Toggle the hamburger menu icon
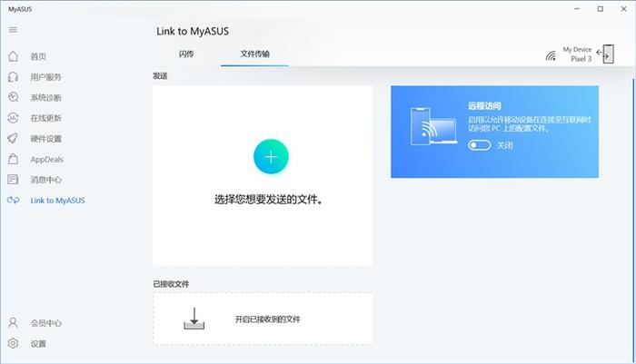This screenshot has width=636, height=364. click(x=13, y=30)
